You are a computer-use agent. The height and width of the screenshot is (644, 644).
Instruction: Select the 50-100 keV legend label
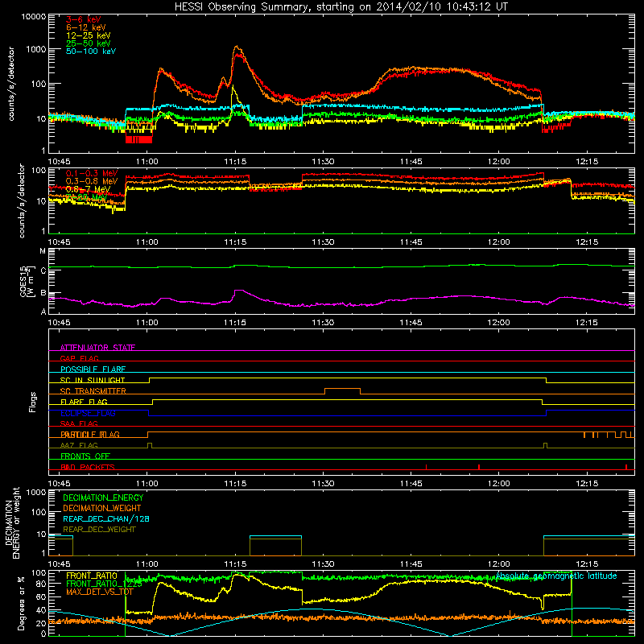(91, 51)
